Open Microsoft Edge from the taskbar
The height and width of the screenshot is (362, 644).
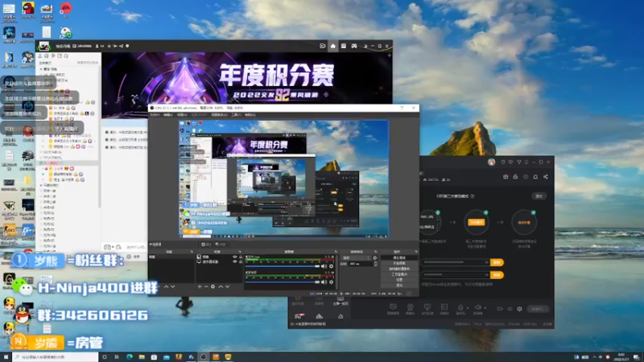[130, 357]
